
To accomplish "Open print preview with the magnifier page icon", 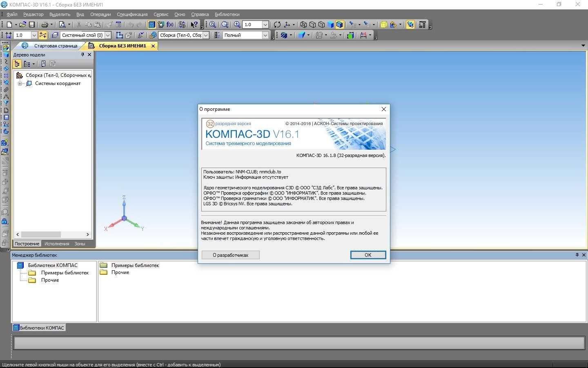I will click(x=62, y=25).
